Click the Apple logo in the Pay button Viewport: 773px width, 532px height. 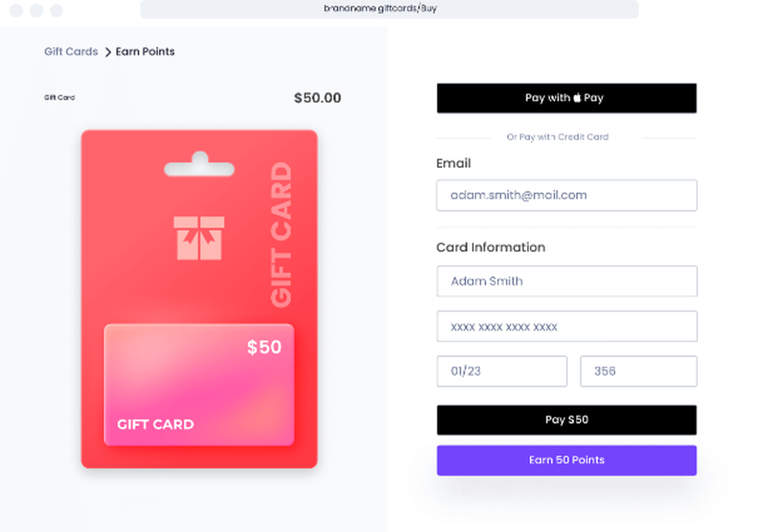click(x=577, y=97)
